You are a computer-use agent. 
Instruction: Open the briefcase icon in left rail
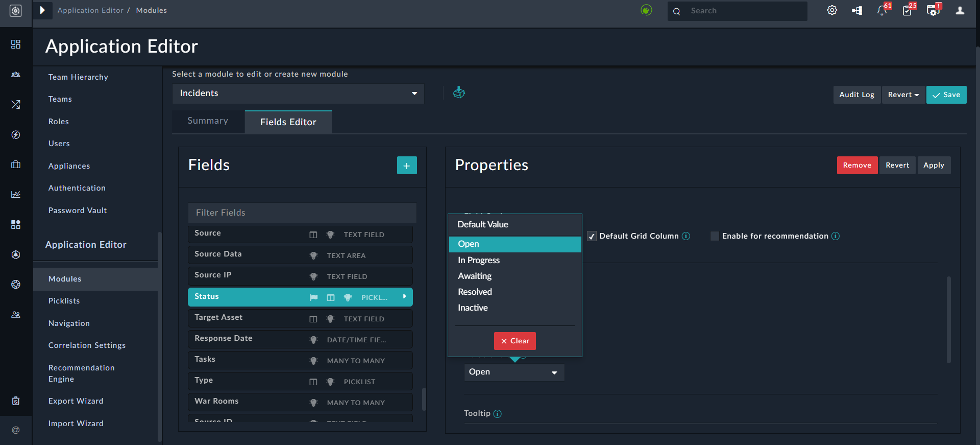tap(16, 165)
